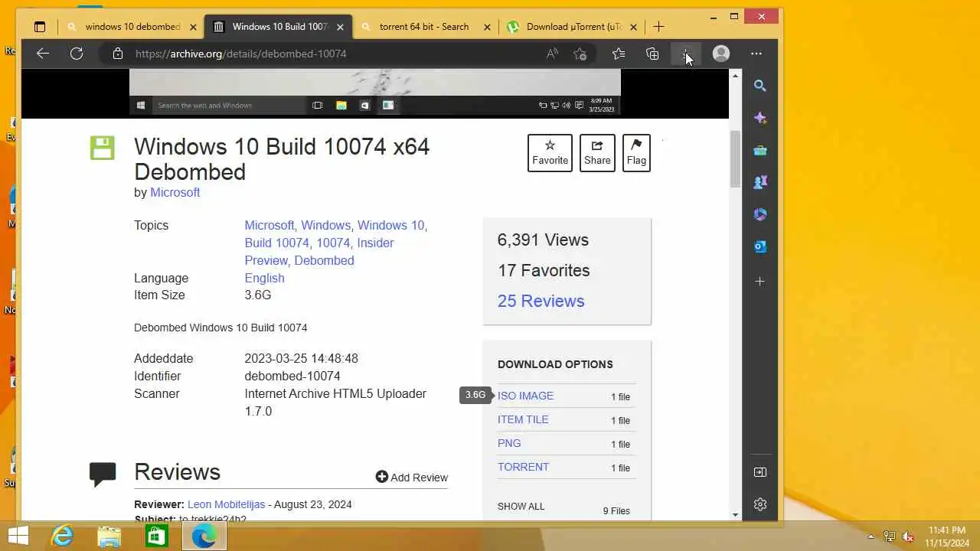Open the Windows Start button
This screenshot has height=551, width=980.
(x=18, y=536)
